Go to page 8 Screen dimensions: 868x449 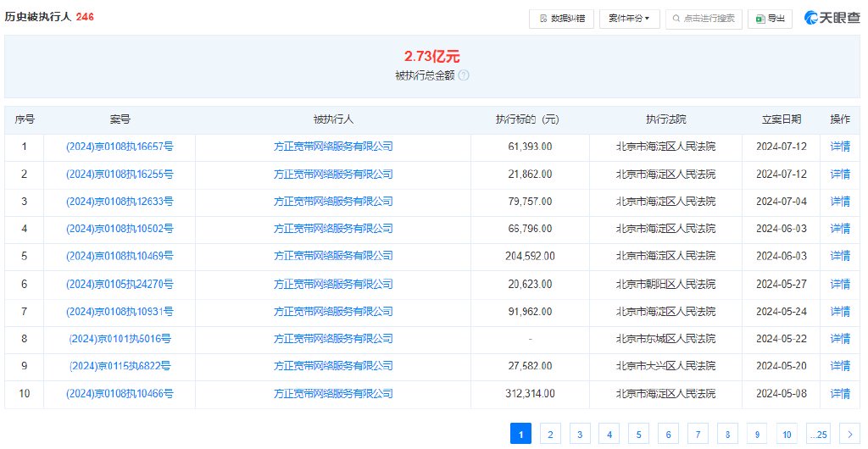point(727,434)
